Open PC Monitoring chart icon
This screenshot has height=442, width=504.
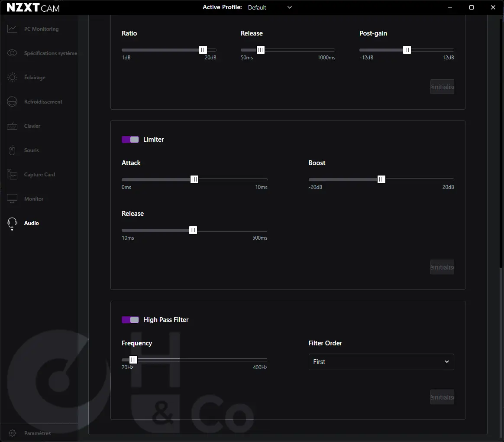[x=12, y=29]
